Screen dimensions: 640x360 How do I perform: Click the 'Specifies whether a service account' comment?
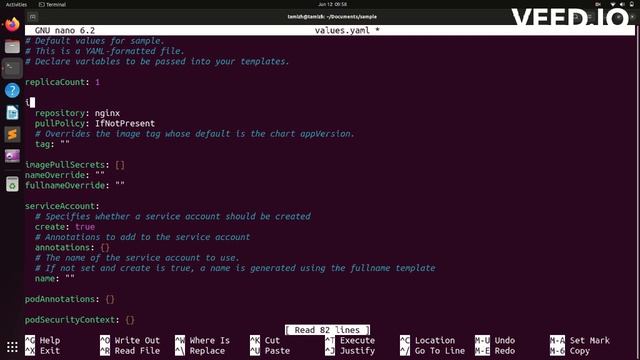click(x=173, y=216)
